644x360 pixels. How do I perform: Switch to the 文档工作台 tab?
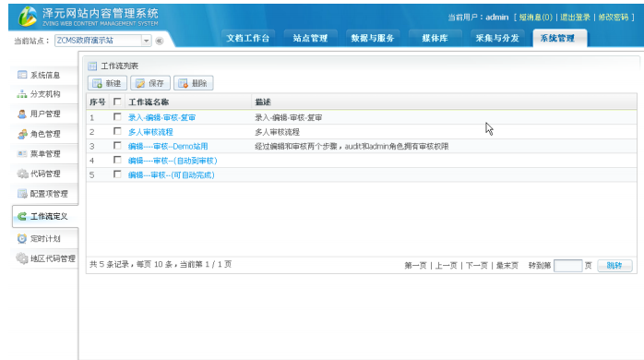coord(247,38)
